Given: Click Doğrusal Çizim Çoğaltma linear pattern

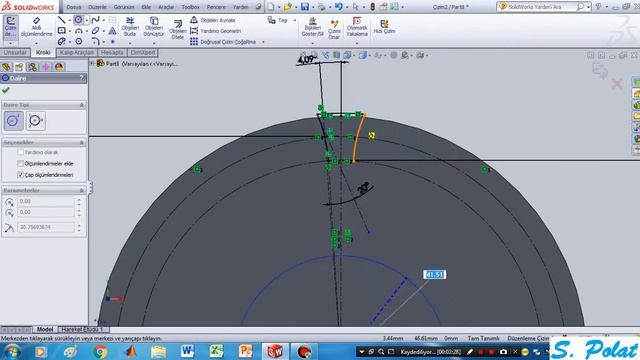Looking at the screenshot, I should (x=223, y=42).
